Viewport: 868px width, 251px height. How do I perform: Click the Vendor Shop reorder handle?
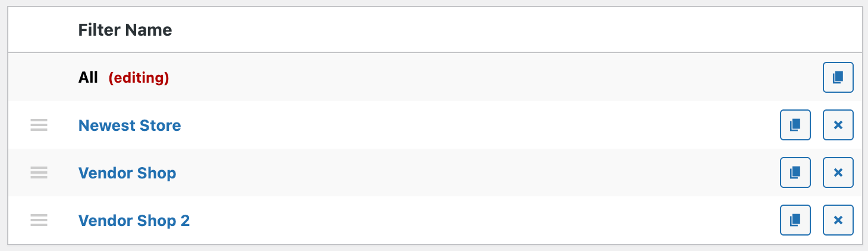[x=39, y=172]
